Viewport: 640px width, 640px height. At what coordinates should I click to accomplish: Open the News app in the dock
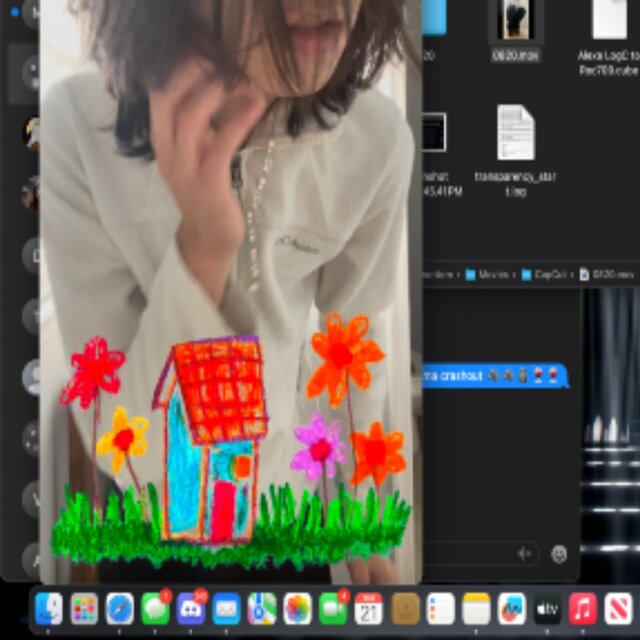pyautogui.click(x=618, y=608)
